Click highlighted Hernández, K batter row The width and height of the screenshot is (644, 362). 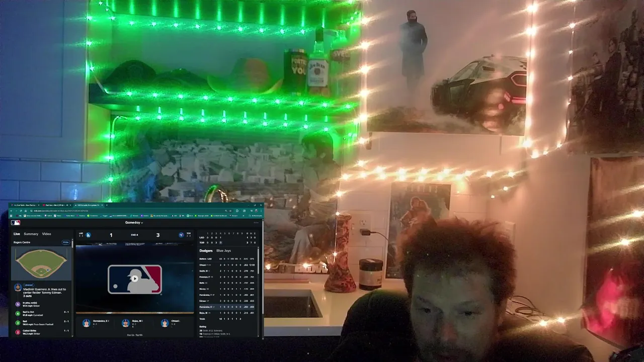point(227,307)
